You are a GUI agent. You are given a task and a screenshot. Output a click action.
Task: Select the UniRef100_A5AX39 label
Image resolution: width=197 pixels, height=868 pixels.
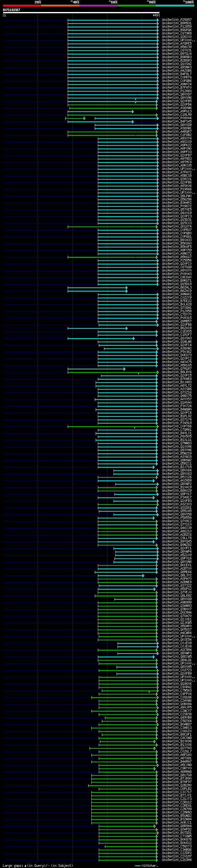[177, 47]
